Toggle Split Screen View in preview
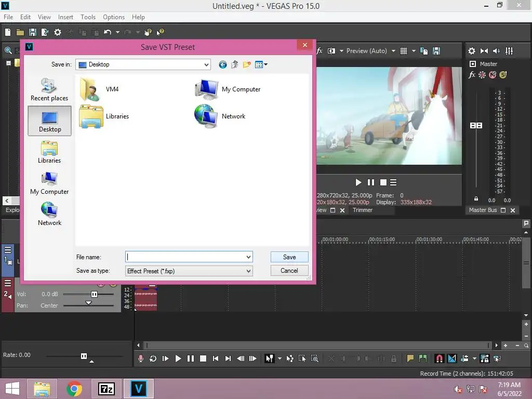The image size is (532, 399). tap(331, 51)
